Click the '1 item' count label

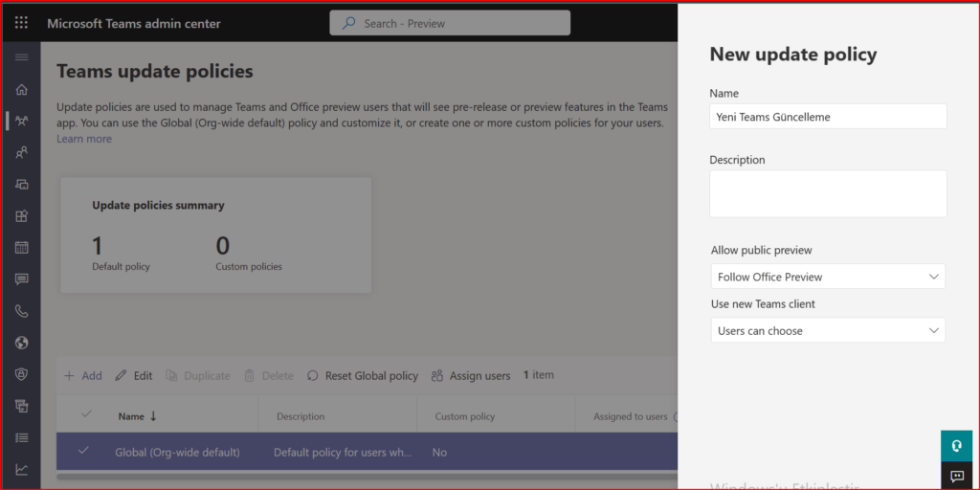[x=539, y=375]
